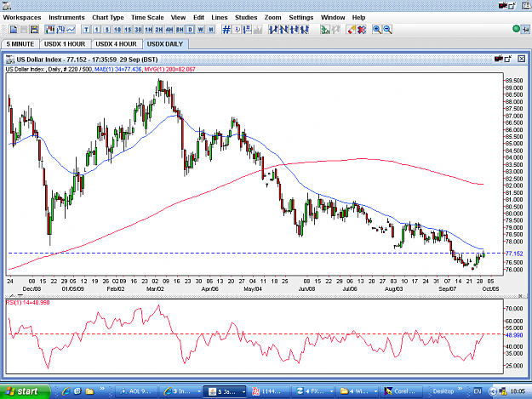Select the line chart type icon
Viewport: 532px width, 399px height.
[71, 30]
